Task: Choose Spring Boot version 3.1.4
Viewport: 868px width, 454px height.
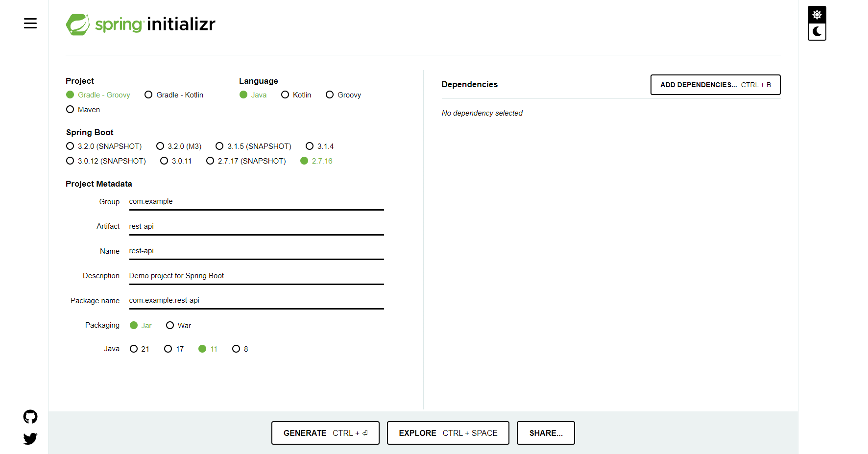Action: pos(320,146)
